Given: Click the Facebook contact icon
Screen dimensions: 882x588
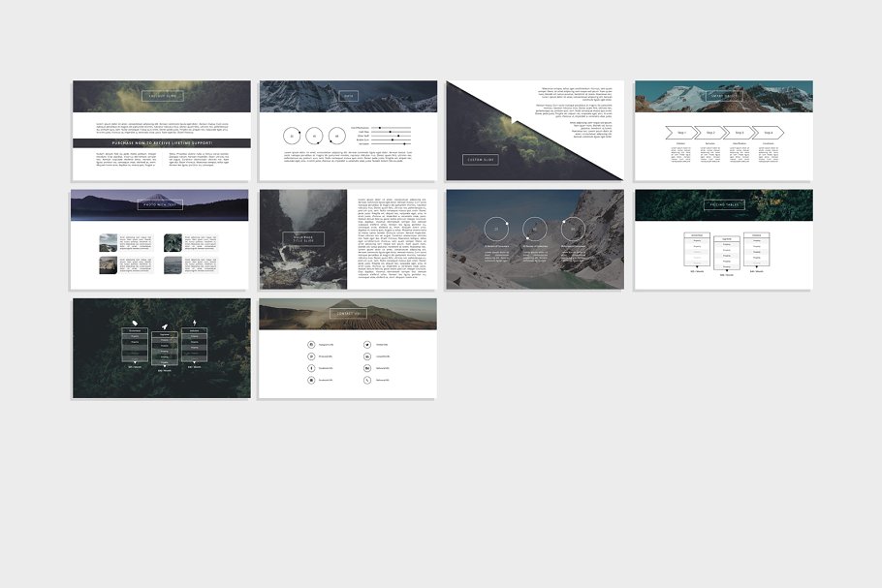Looking at the screenshot, I should pos(311,368).
